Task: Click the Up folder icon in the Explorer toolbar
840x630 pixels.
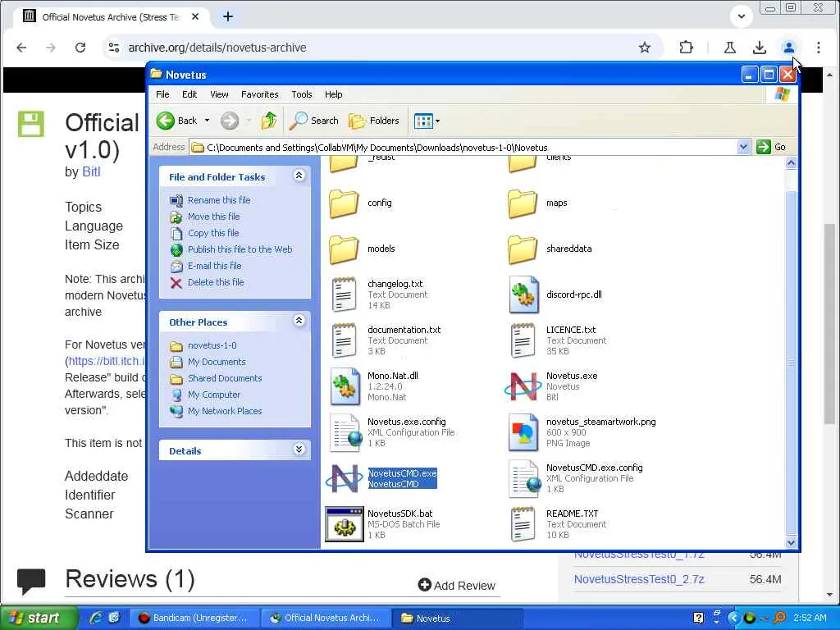Action: (x=269, y=121)
